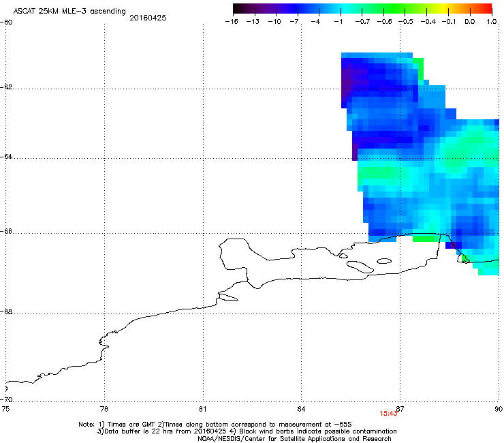Click the colorbar label 0.0
The image size is (504, 443).
(x=470, y=22)
